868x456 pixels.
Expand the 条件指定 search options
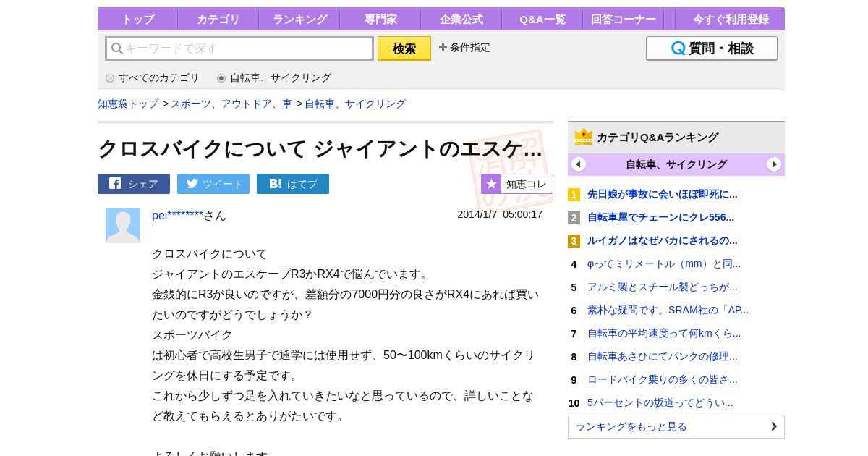[x=464, y=48]
